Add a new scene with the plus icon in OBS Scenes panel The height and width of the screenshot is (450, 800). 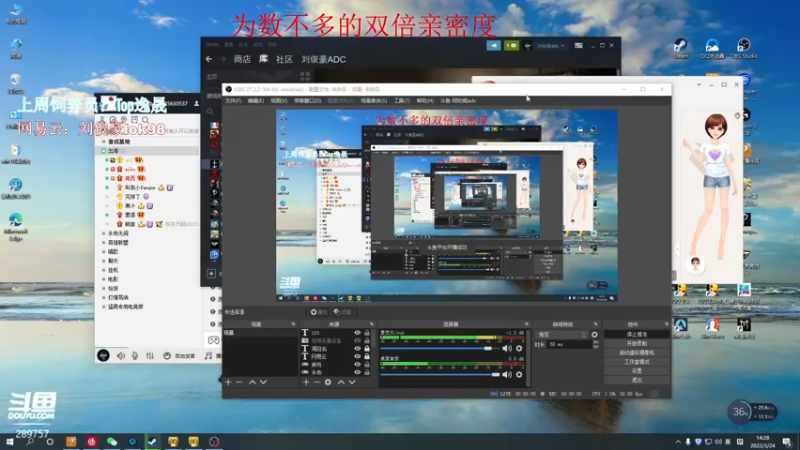[x=228, y=382]
